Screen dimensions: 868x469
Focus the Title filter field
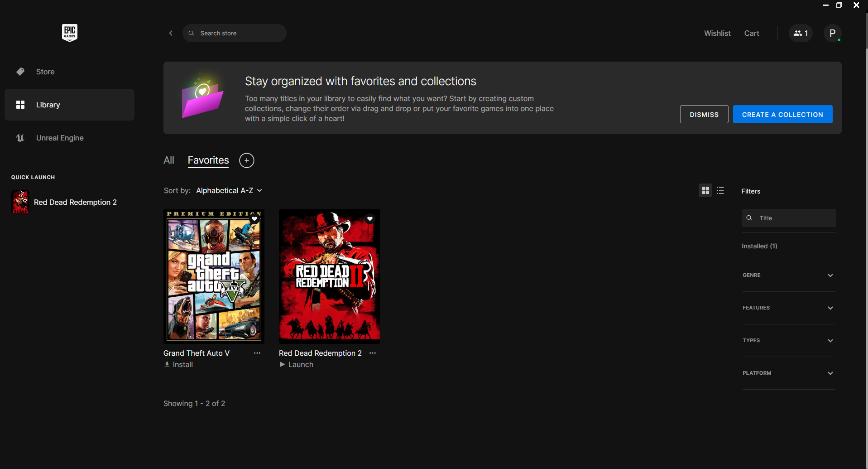click(x=789, y=218)
